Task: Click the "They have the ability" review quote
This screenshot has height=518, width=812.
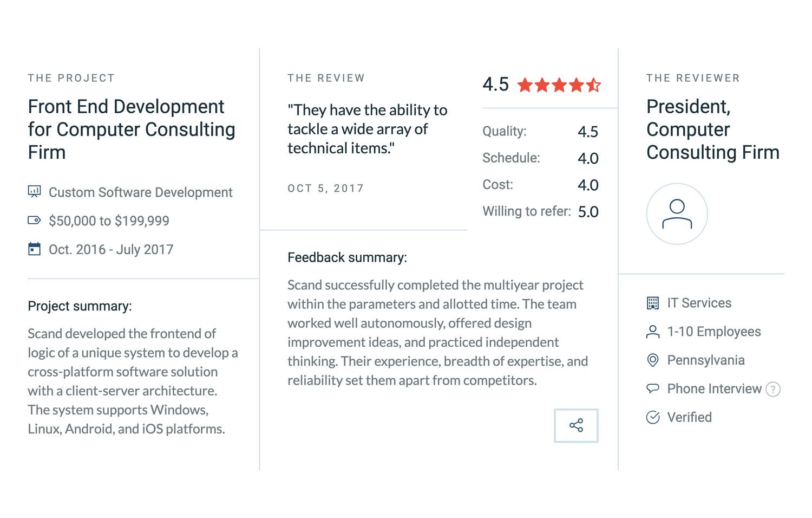Action: tap(367, 129)
